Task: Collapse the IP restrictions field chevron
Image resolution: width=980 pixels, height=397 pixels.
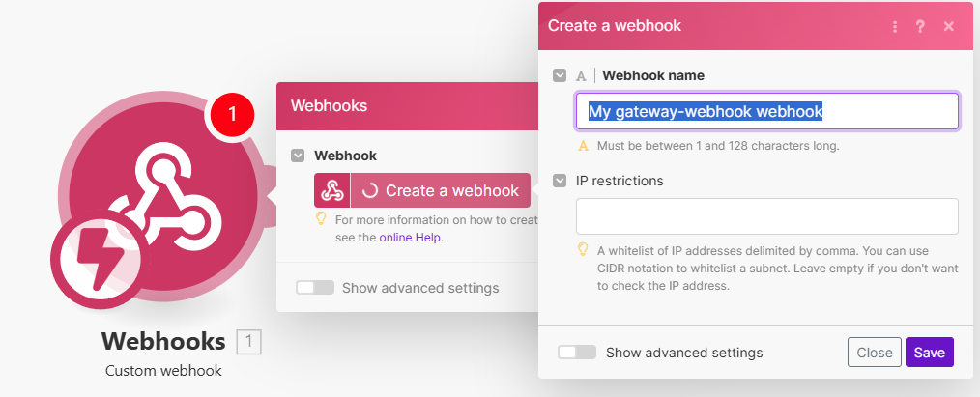Action: [560, 181]
